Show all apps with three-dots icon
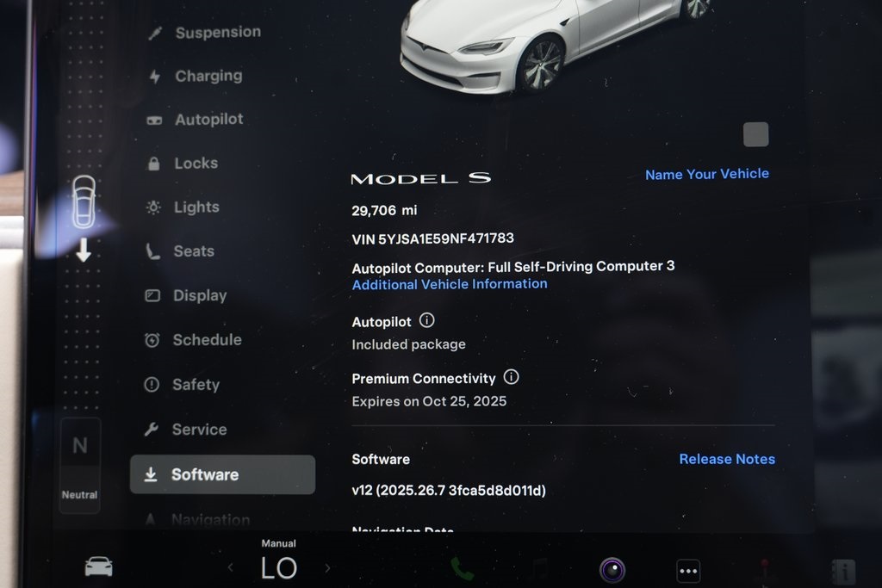This screenshot has height=588, width=882. coord(688,571)
